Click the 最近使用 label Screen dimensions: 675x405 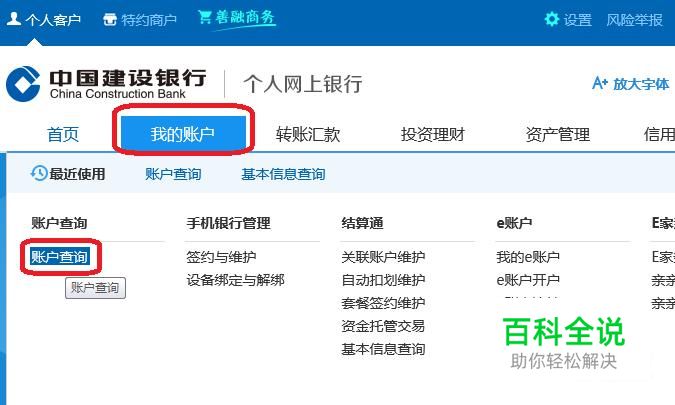(x=77, y=174)
